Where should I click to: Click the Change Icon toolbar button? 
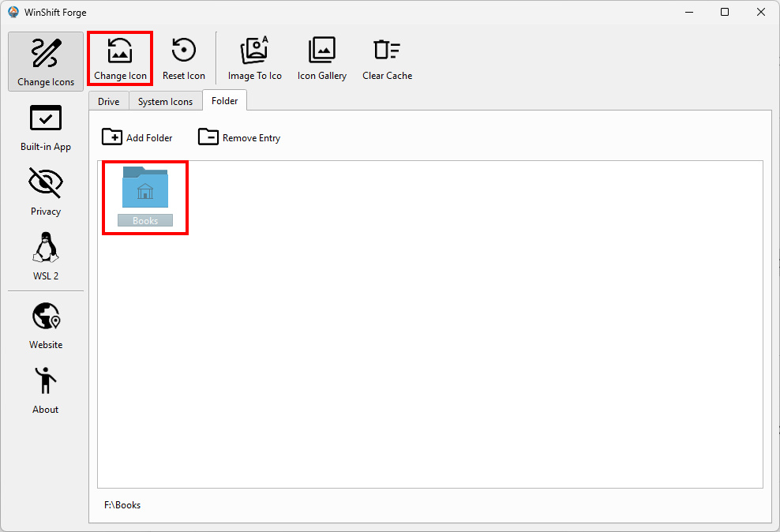(x=120, y=58)
